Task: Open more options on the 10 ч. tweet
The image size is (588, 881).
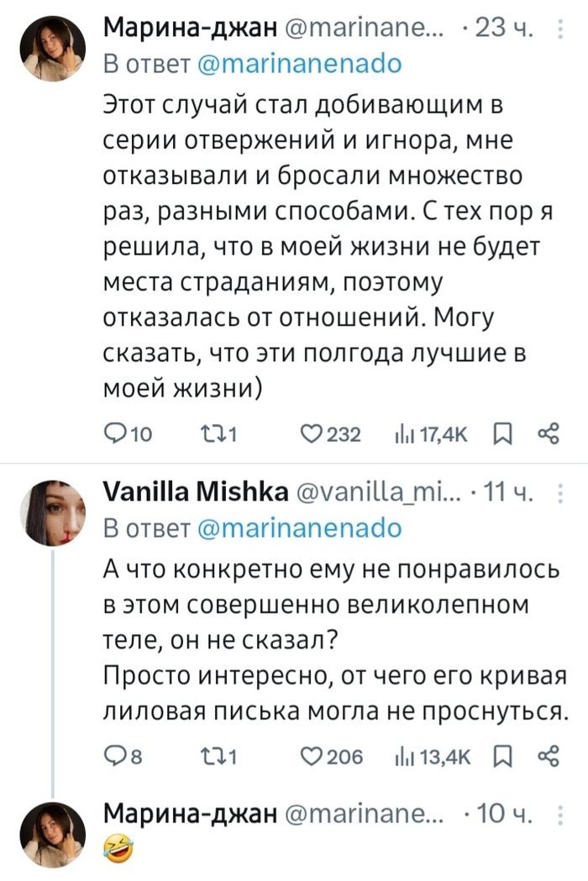Action: point(561,814)
